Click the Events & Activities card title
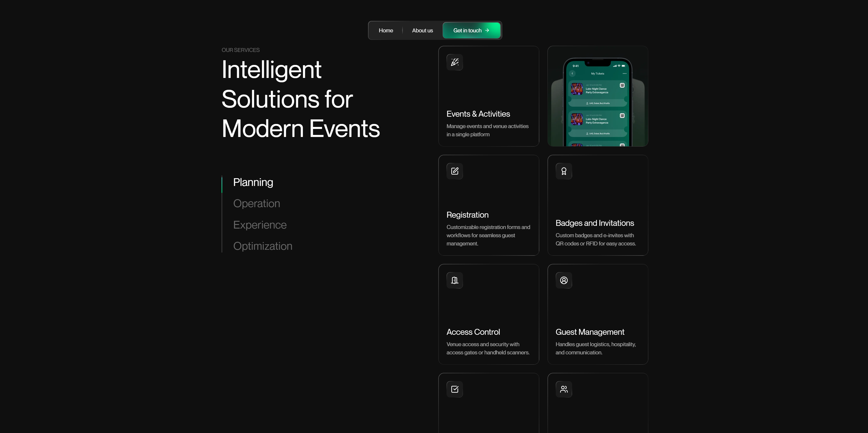 point(478,114)
